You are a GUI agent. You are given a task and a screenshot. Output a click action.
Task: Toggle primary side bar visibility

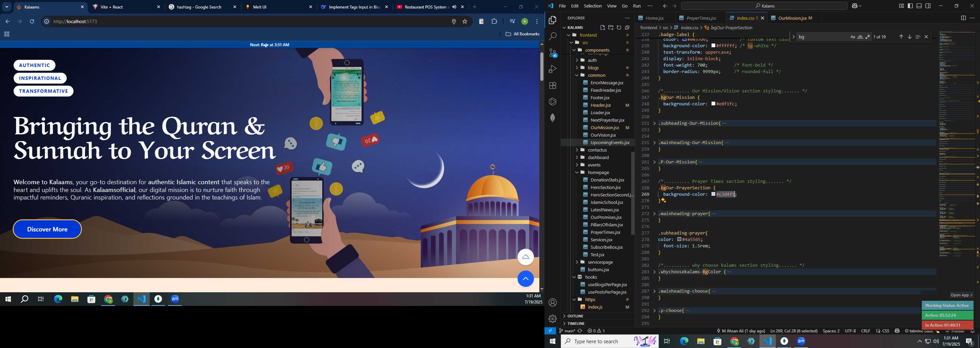(910, 6)
